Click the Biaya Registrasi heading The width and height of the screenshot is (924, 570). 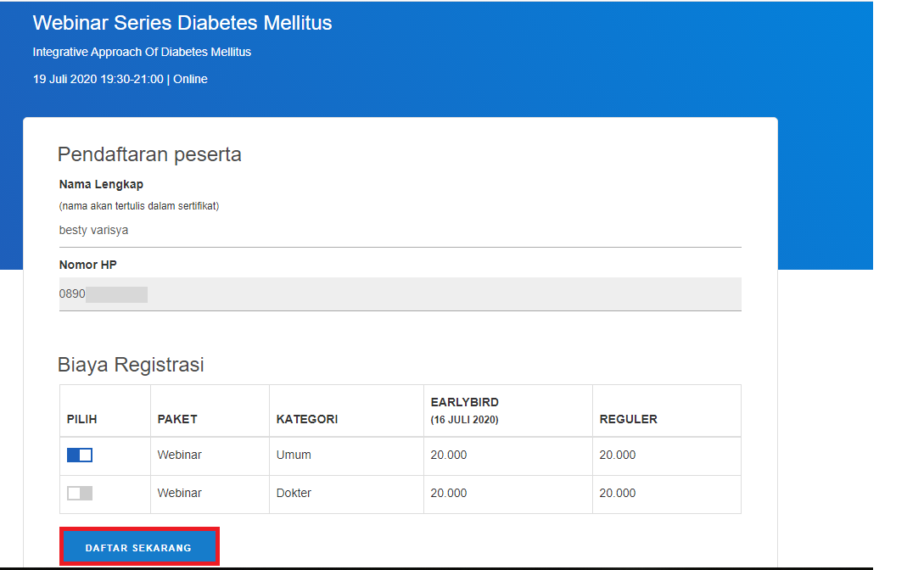click(131, 365)
